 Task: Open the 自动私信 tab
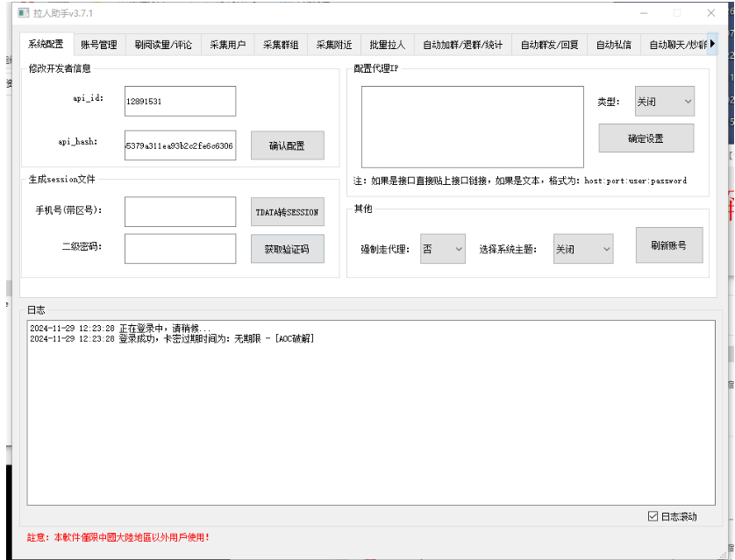coord(613,45)
